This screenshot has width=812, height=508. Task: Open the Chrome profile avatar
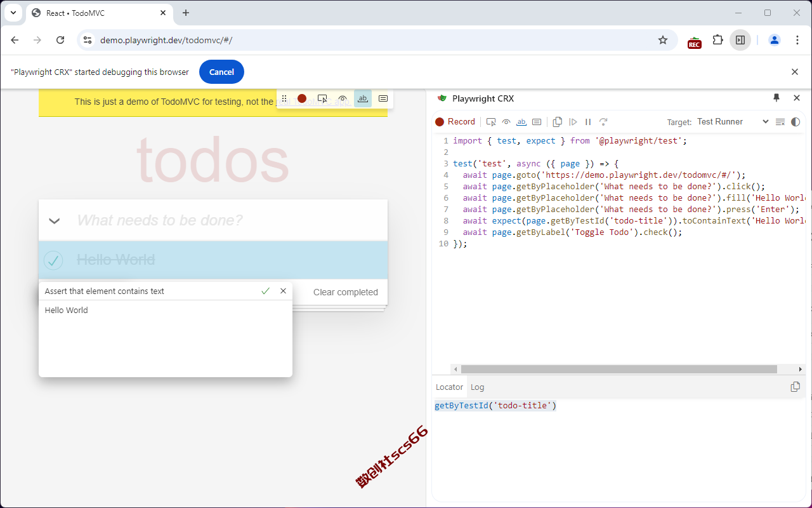click(x=775, y=40)
